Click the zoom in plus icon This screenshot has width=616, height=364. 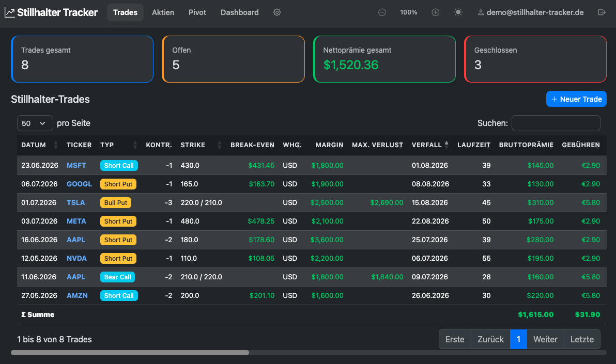pos(435,12)
